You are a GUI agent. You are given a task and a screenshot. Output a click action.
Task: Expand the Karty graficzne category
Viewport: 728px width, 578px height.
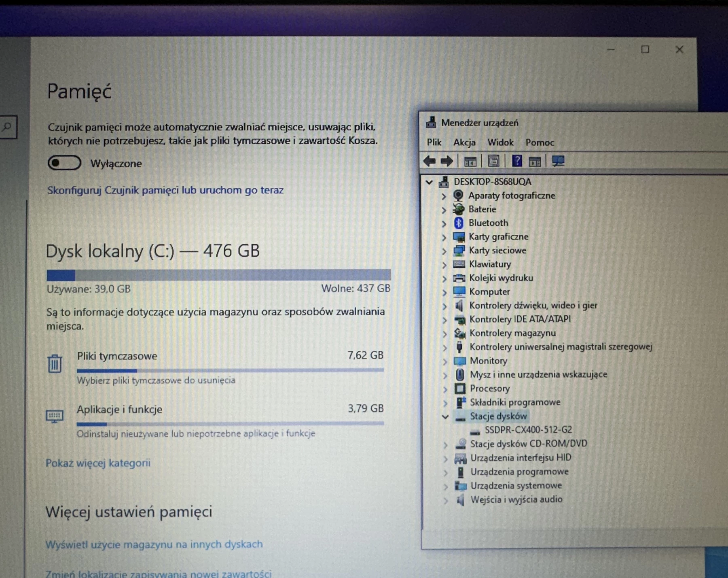[444, 237]
